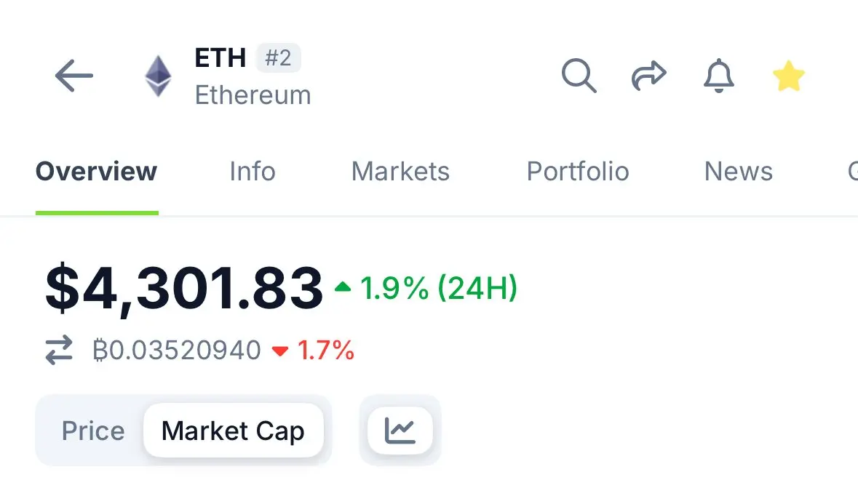The width and height of the screenshot is (858, 504).
Task: Open the Portfolio tab
Action: (578, 172)
